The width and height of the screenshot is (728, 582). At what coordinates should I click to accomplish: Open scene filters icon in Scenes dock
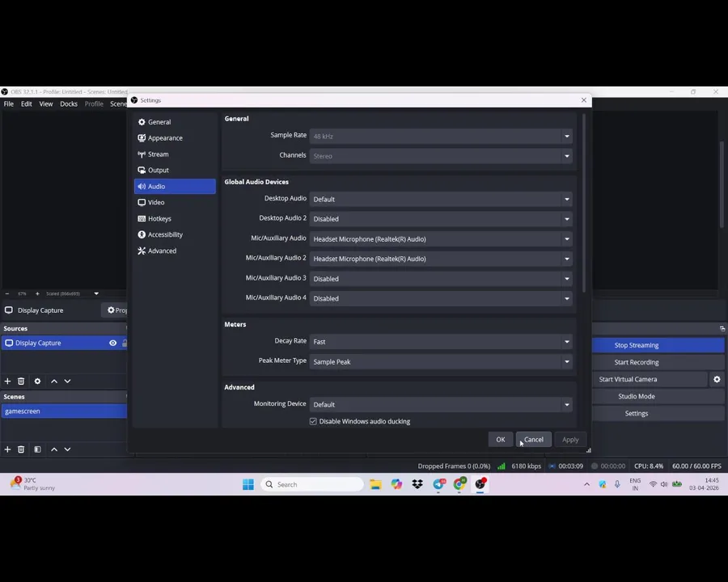37,449
